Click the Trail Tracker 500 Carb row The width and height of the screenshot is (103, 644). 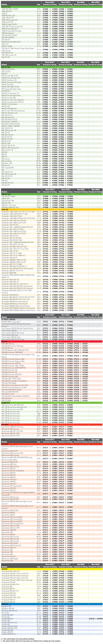[x=51, y=335]
